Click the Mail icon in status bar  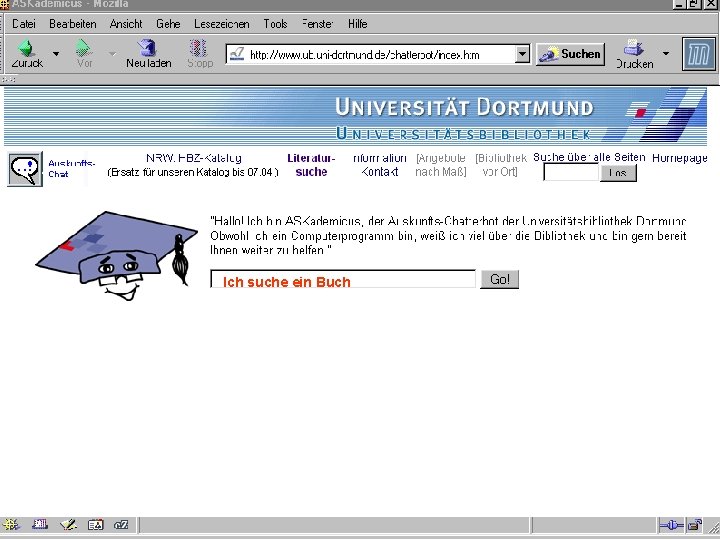pos(39,524)
